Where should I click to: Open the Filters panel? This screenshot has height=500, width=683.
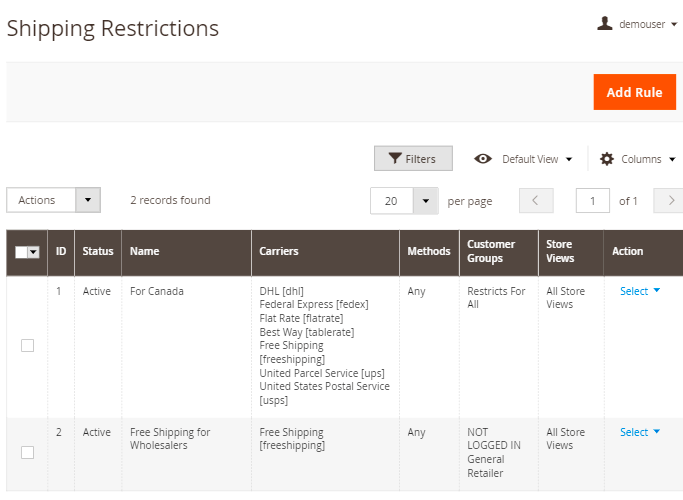pos(413,159)
